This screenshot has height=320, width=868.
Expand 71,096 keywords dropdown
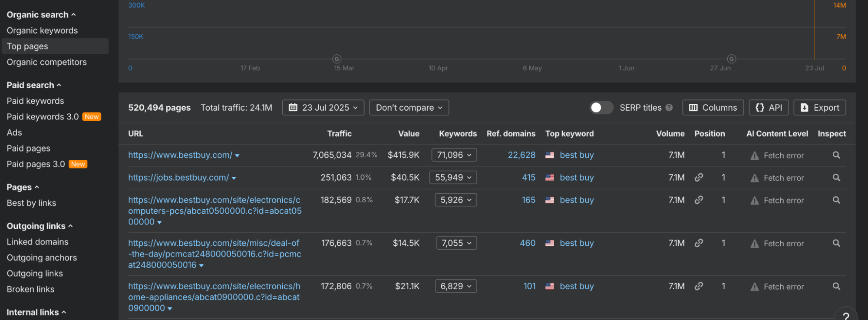coord(454,155)
